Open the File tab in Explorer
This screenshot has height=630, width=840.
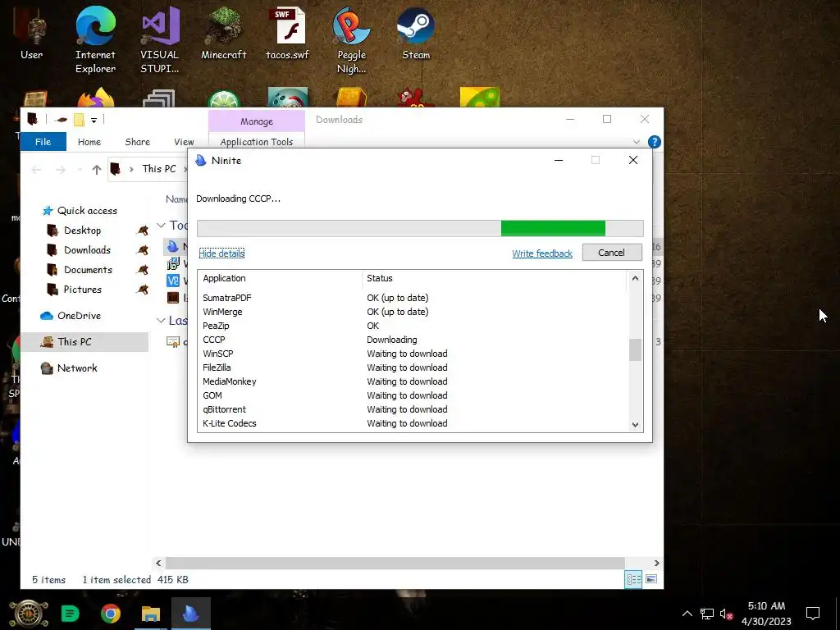(x=43, y=141)
